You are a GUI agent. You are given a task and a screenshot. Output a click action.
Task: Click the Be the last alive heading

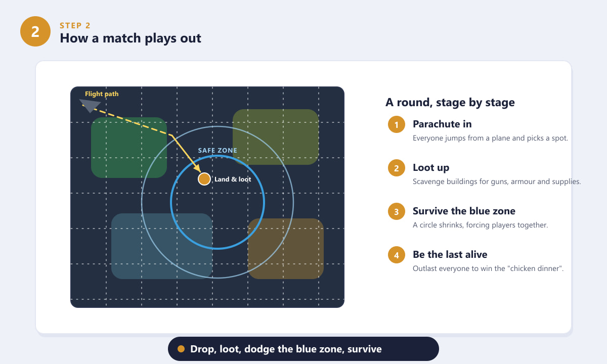coord(450,254)
